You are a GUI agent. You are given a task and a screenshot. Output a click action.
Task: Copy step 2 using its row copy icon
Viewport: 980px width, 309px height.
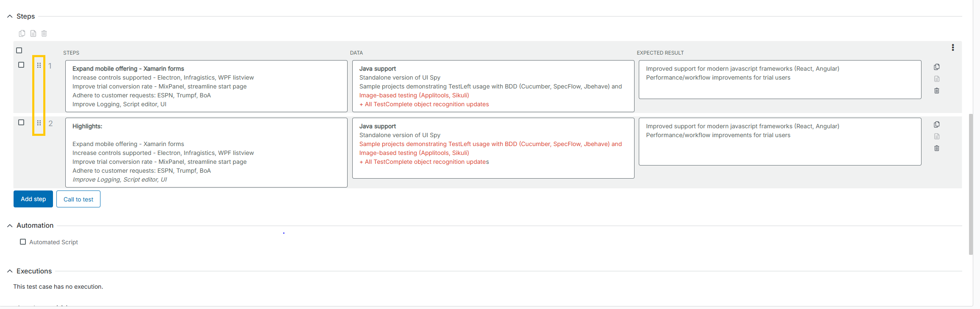tap(937, 124)
